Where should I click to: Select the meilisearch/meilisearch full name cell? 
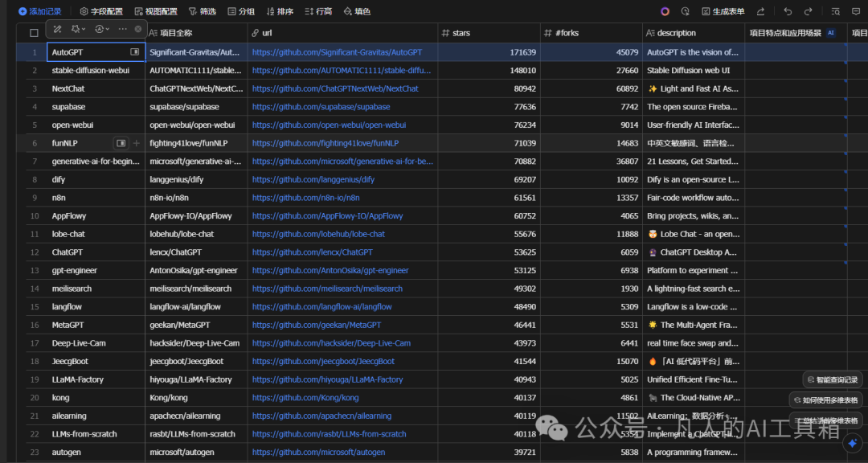click(x=197, y=289)
